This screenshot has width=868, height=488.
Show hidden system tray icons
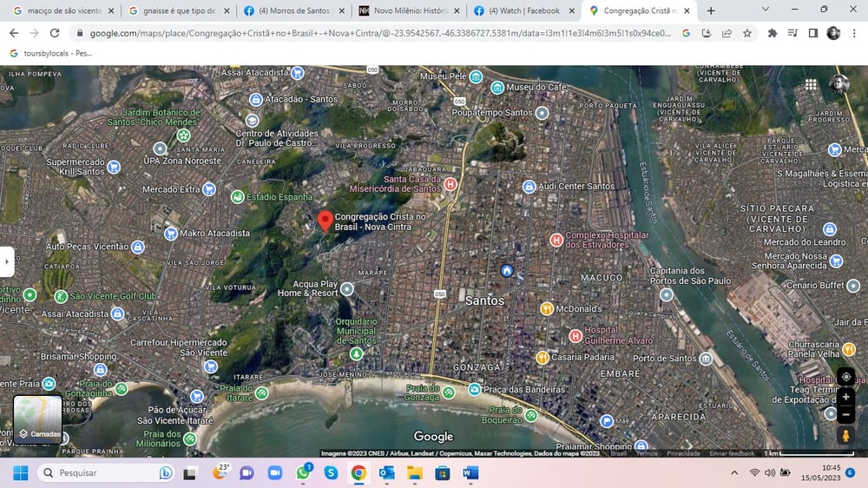tap(734, 472)
